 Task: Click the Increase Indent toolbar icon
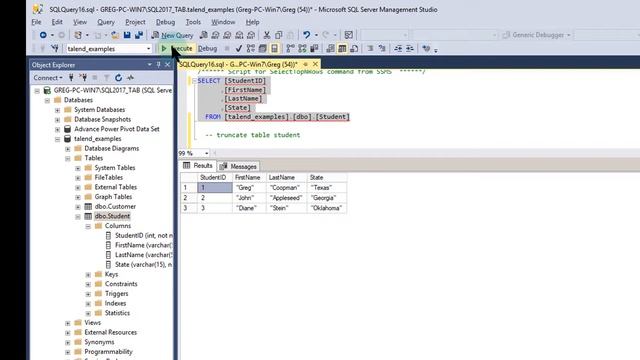point(410,49)
